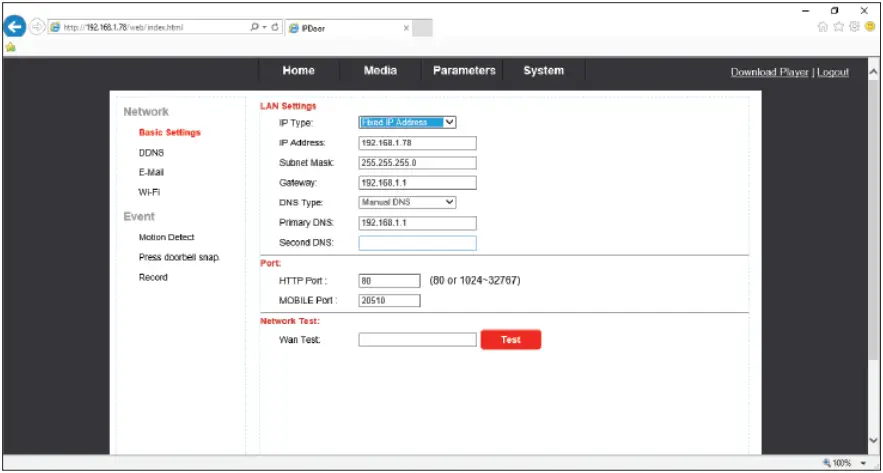883x473 pixels.
Task: Click the Logout link
Action: tap(833, 72)
